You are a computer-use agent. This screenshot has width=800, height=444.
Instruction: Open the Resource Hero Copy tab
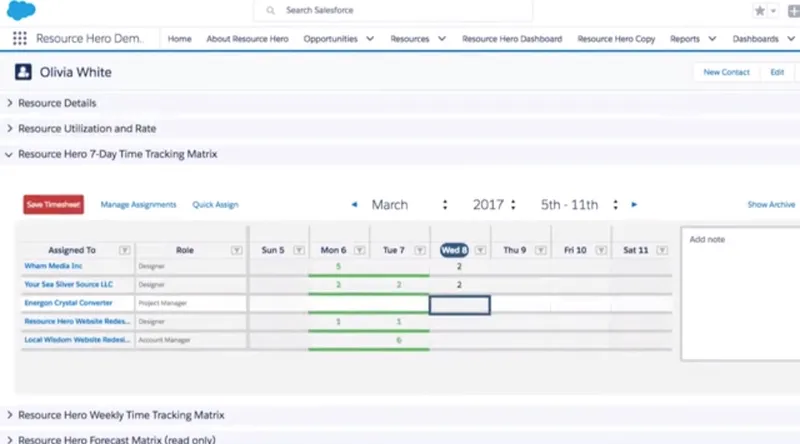click(x=616, y=39)
